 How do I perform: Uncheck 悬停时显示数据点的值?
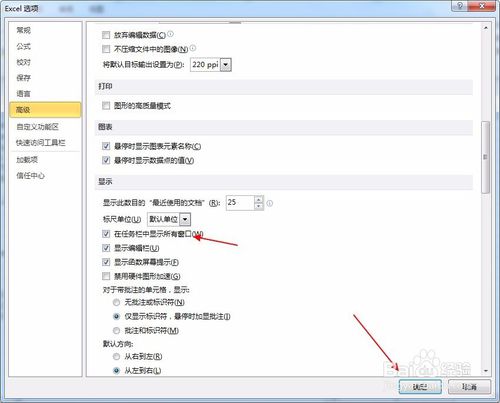coord(106,160)
